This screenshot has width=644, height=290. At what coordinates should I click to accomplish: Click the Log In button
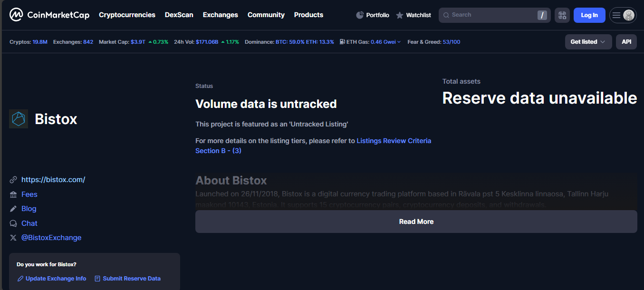pos(589,15)
